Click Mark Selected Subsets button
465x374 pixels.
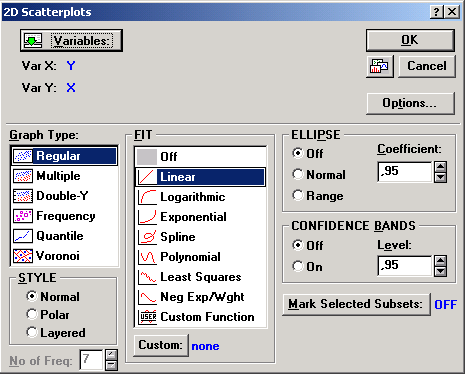pos(356,304)
